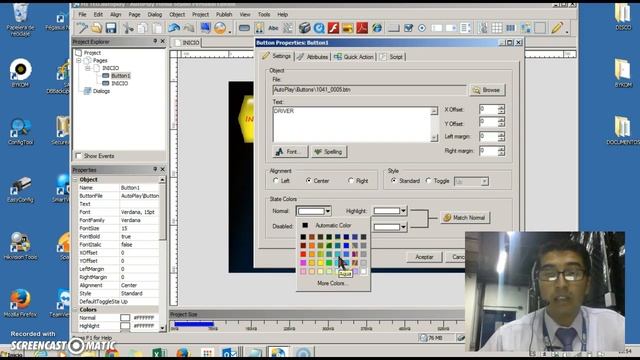The image size is (640, 360).
Task: Open the Project menu
Action: (x=200, y=14)
